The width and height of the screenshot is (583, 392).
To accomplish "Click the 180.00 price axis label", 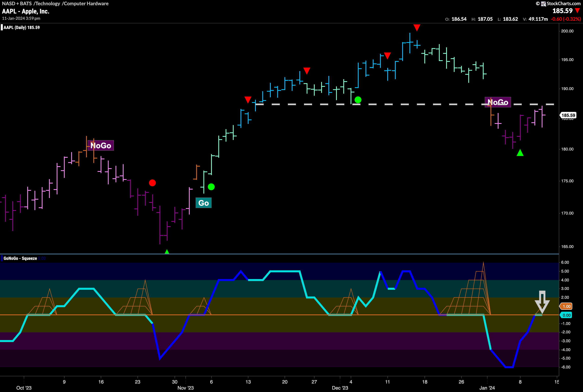I will tap(567, 149).
